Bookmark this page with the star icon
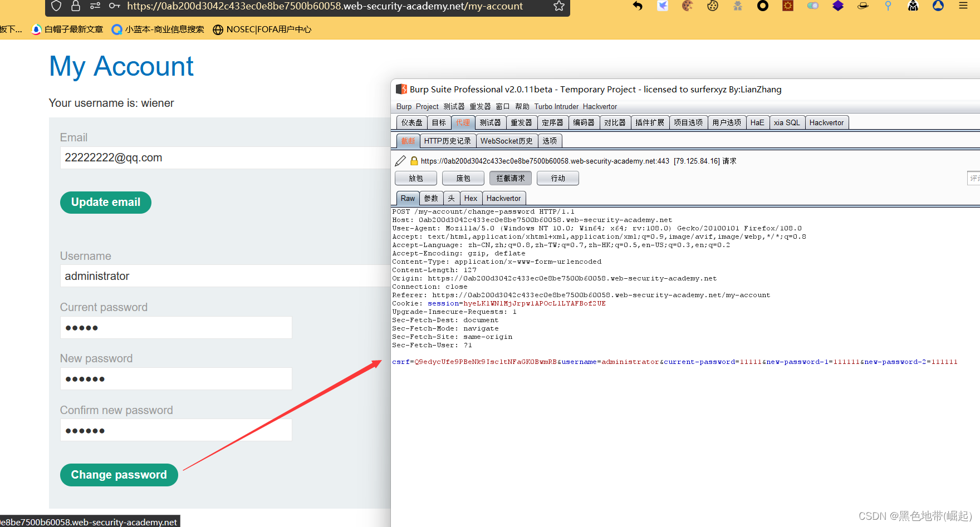The image size is (980, 527). [x=559, y=6]
